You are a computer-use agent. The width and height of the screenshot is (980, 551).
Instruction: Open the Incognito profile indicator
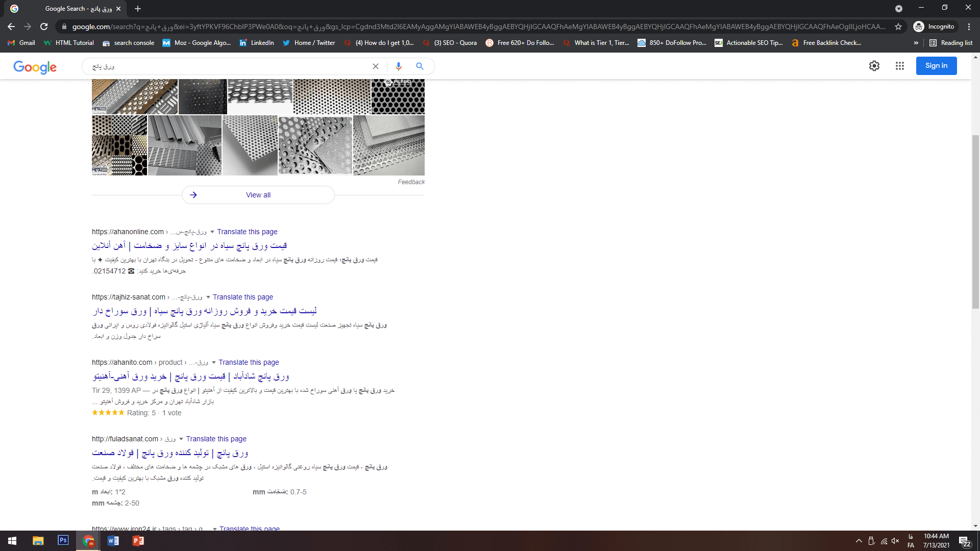click(935, 27)
